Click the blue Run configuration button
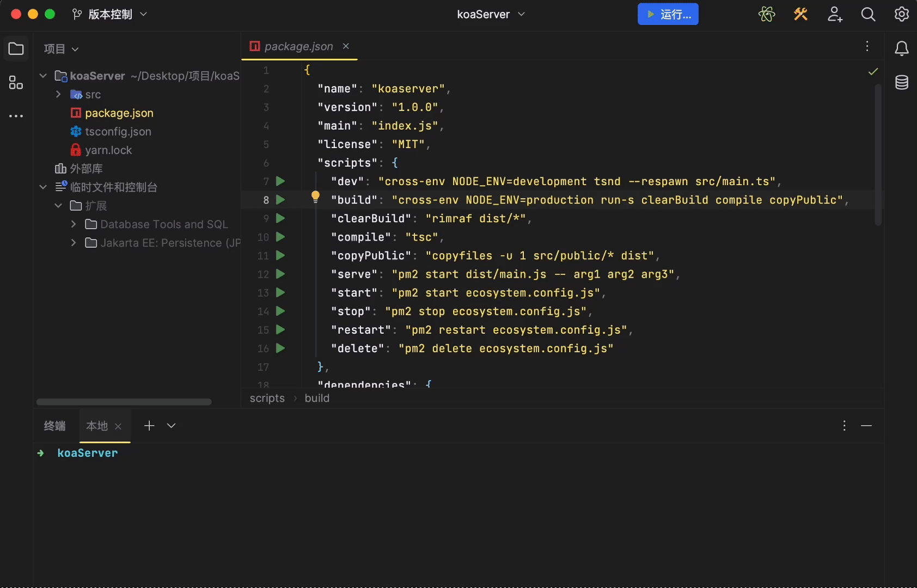Screen dimensions: 917x588 [668, 14]
